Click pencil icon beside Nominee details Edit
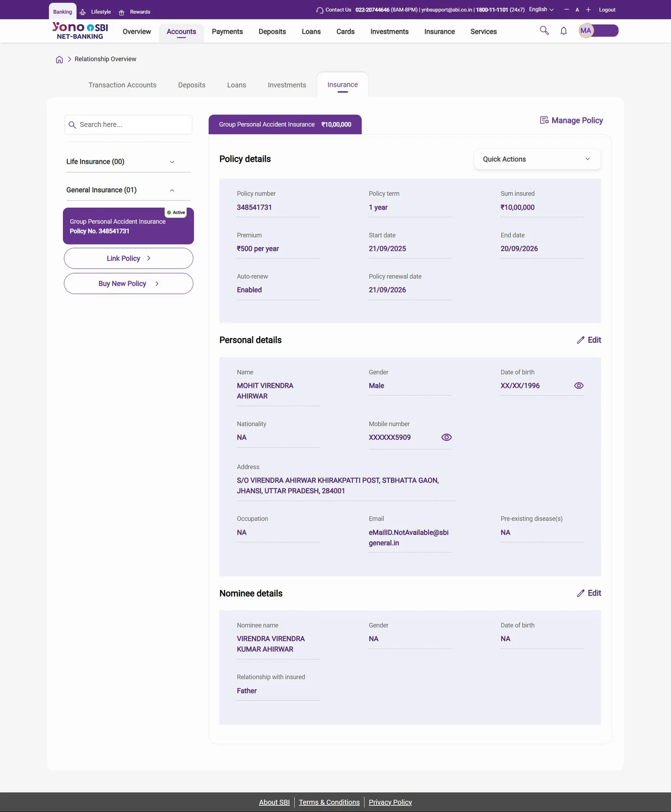This screenshot has width=671, height=812. pos(580,593)
